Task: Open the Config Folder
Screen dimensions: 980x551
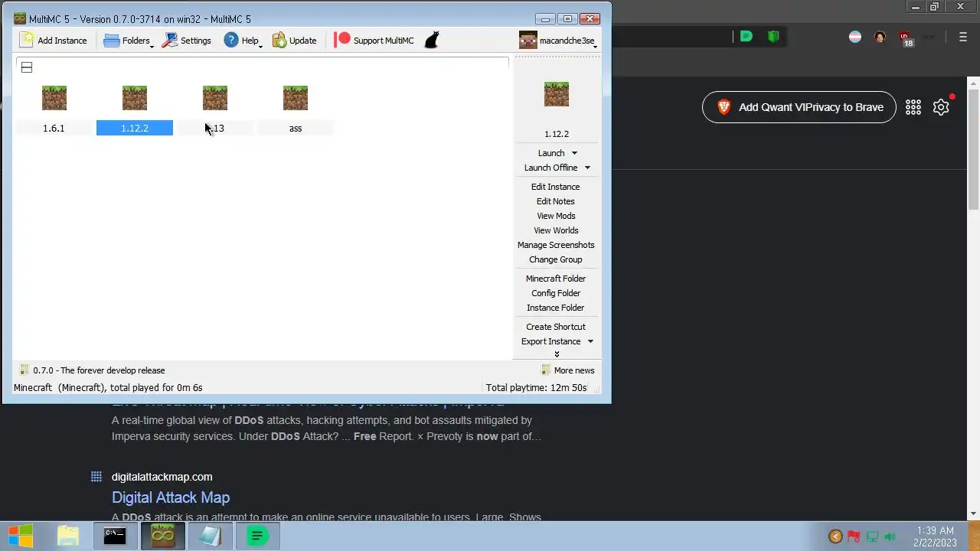Action: click(556, 293)
